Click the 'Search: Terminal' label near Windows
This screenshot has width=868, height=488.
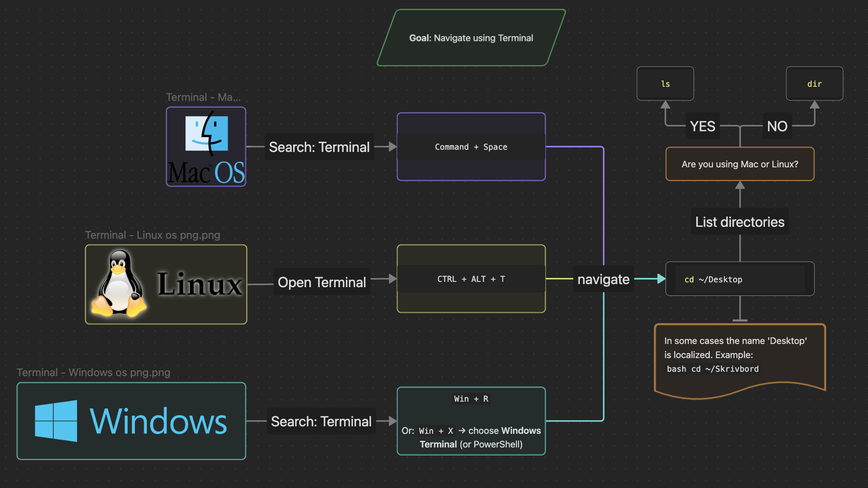point(321,421)
